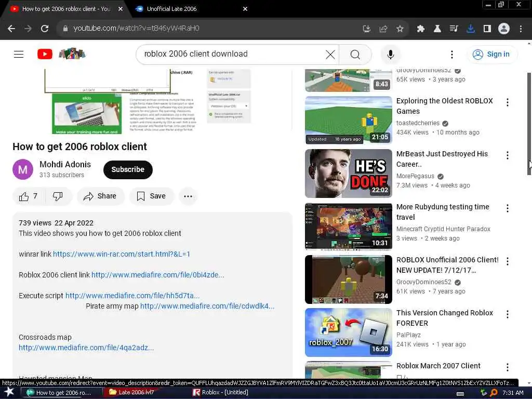The width and height of the screenshot is (532, 399).
Task: Open the video player preview area
Action: (152, 101)
